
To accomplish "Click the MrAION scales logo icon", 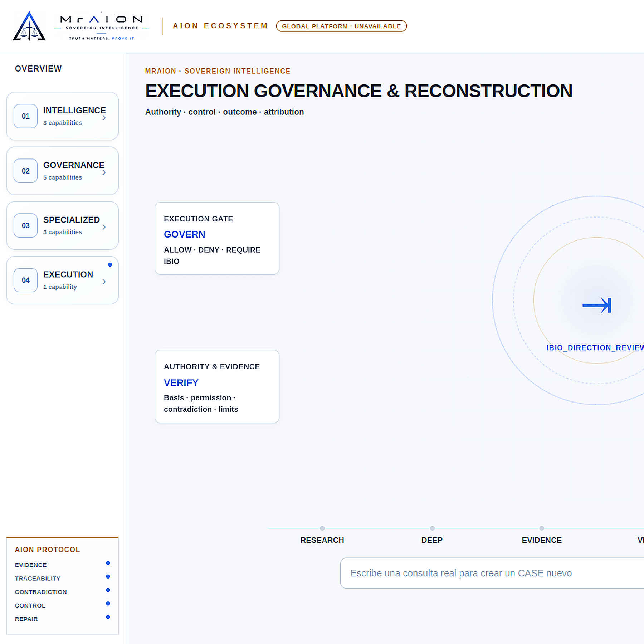I will tap(29, 26).
